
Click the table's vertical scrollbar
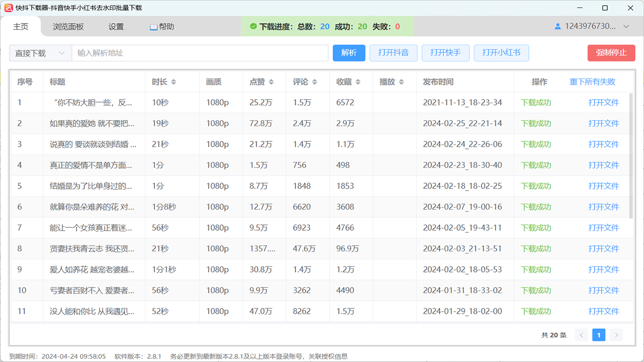631,156
